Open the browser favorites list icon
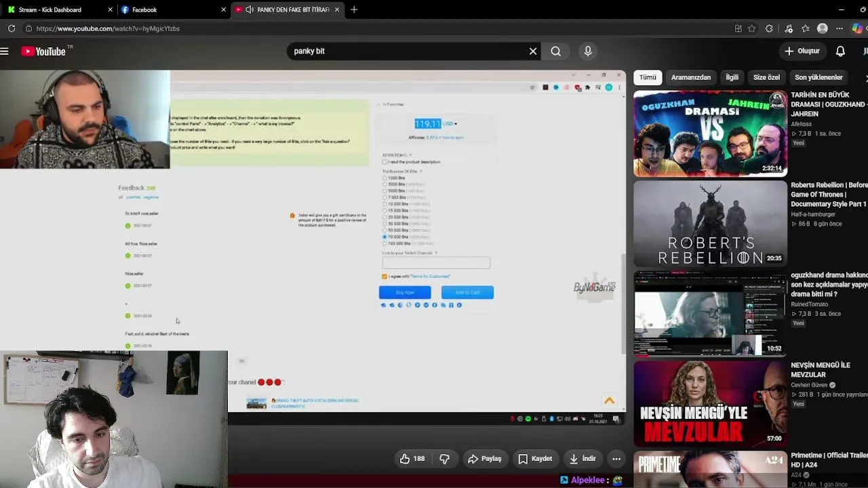 805,28
